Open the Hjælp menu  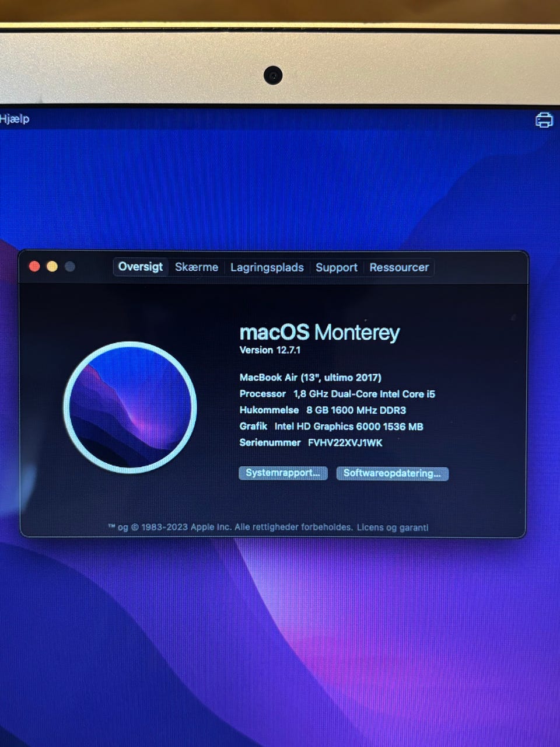click(15, 118)
